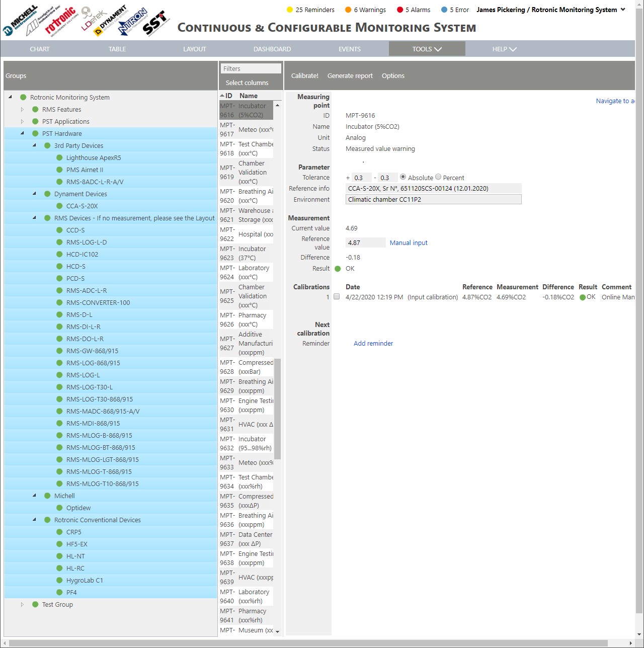Image resolution: width=644 pixels, height=648 pixels.
Task: Click green status dot of CCA-S-20X
Action: click(x=59, y=206)
